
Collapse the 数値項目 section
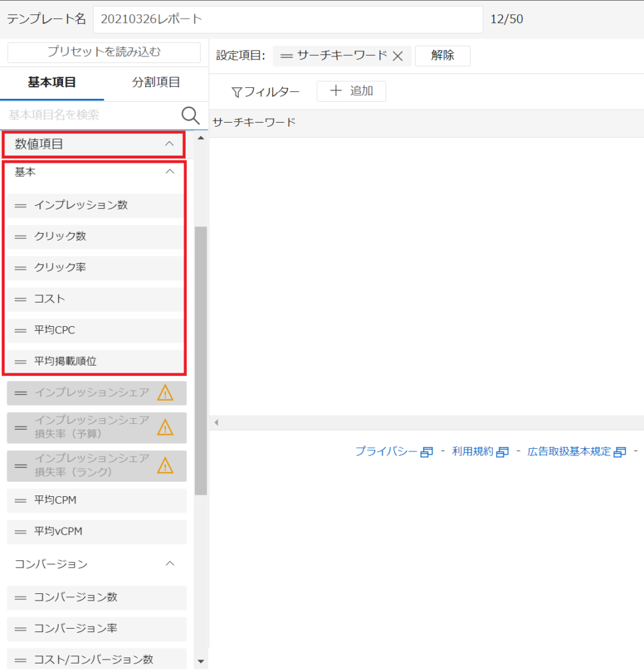[169, 144]
